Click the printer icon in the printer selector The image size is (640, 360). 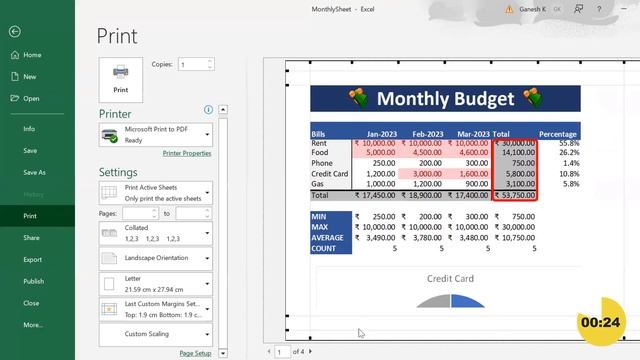tap(109, 135)
